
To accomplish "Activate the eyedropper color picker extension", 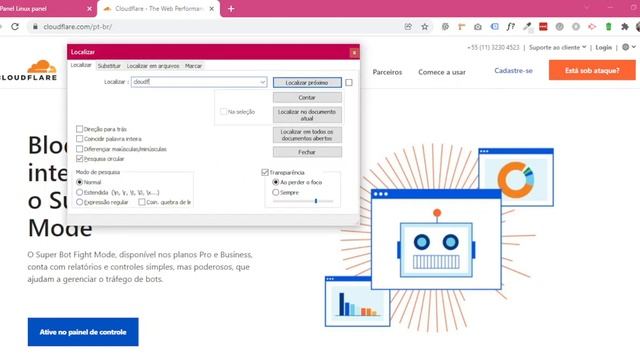I will pyautogui.click(x=527, y=27).
